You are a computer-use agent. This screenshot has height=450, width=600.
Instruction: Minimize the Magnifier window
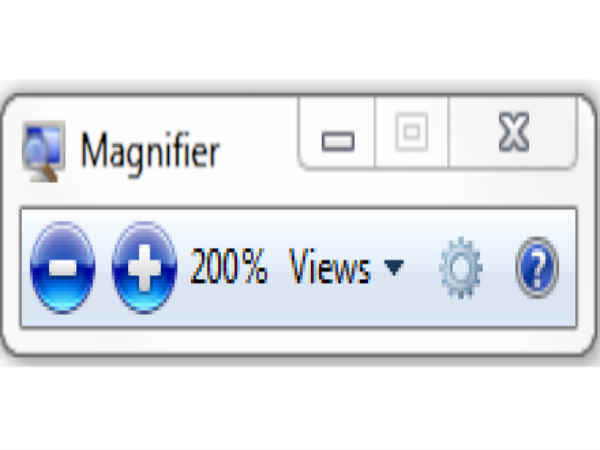pos(337,133)
